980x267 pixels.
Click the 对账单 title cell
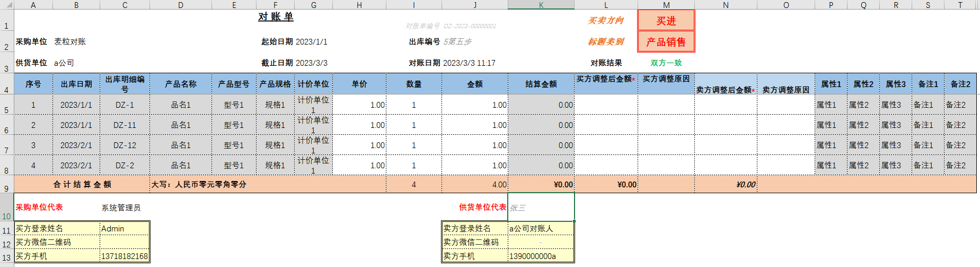[276, 17]
